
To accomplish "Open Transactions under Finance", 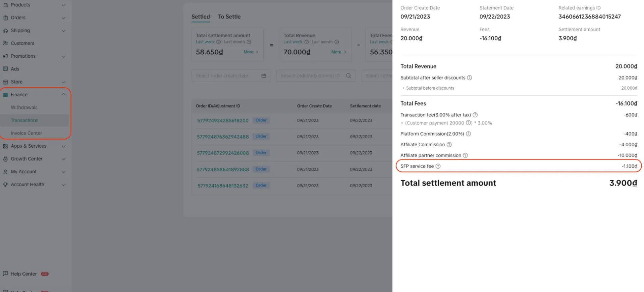I will [x=24, y=120].
